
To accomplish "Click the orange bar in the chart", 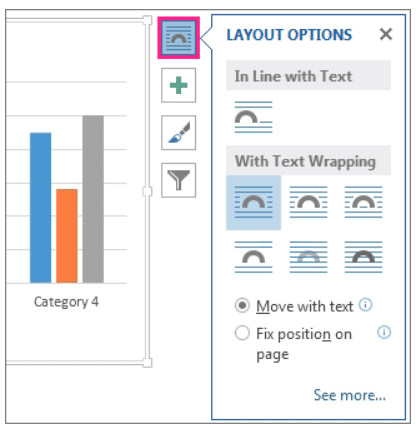I will pos(67,236).
